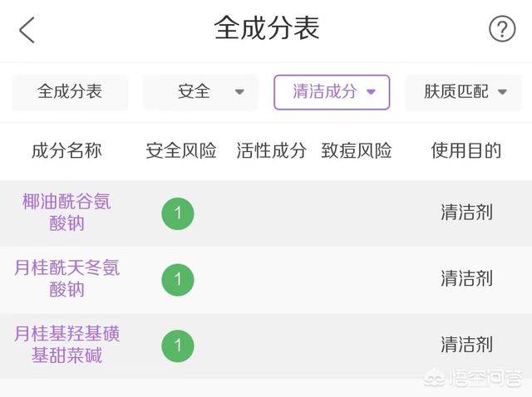Click the green safety badge for 月桂酰天冬氨酸钠

(178, 280)
